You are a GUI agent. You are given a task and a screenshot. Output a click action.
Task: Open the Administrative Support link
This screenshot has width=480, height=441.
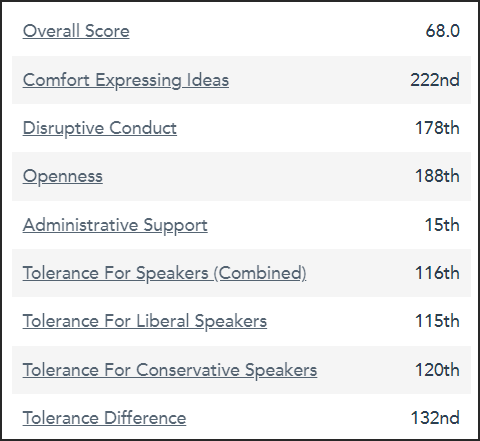coord(115,225)
